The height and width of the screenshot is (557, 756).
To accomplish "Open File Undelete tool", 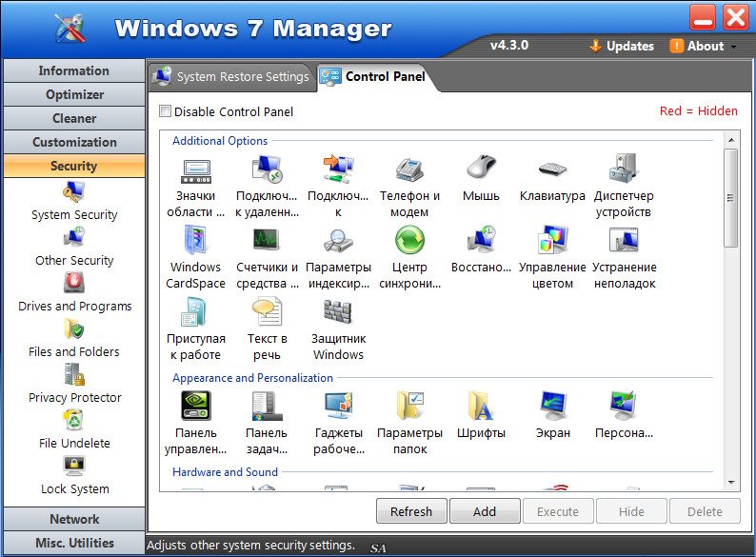I will (x=74, y=430).
